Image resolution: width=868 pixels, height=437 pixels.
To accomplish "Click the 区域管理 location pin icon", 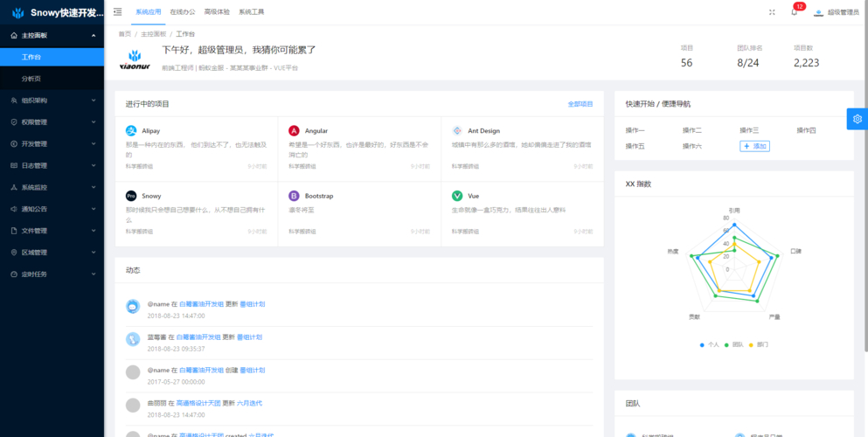I will [x=14, y=253].
